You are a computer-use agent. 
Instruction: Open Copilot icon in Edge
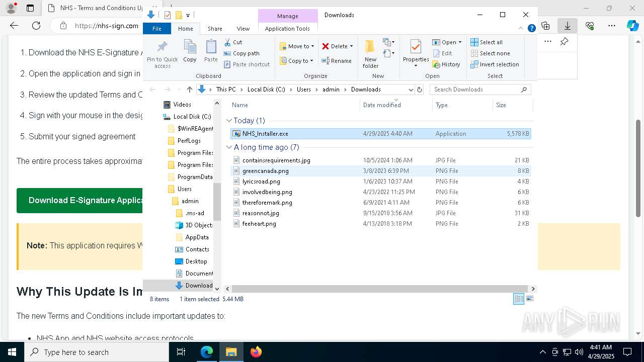point(632,26)
